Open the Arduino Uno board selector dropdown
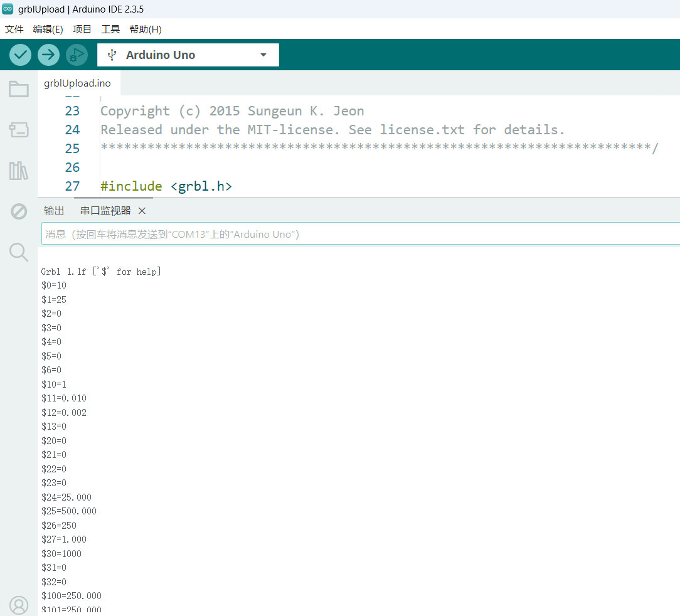This screenshot has height=616, width=680. (x=188, y=55)
